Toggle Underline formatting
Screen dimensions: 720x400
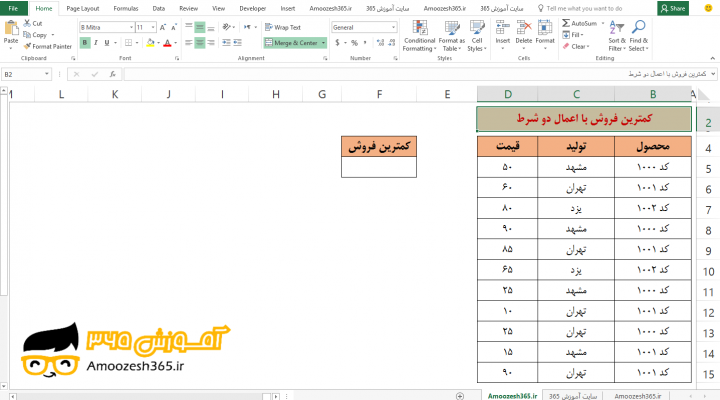pos(107,43)
